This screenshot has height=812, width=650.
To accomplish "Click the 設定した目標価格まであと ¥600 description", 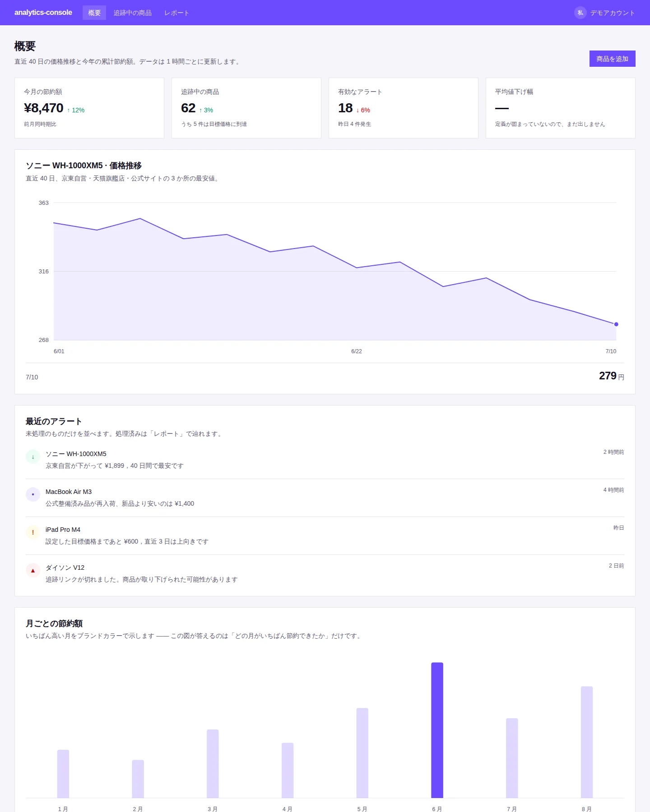I will pos(127,541).
